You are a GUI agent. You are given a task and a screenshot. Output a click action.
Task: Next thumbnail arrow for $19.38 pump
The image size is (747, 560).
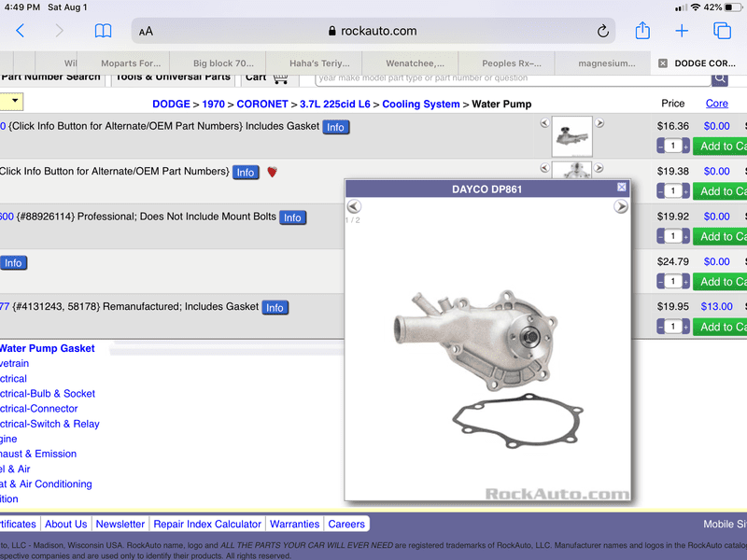tap(599, 168)
